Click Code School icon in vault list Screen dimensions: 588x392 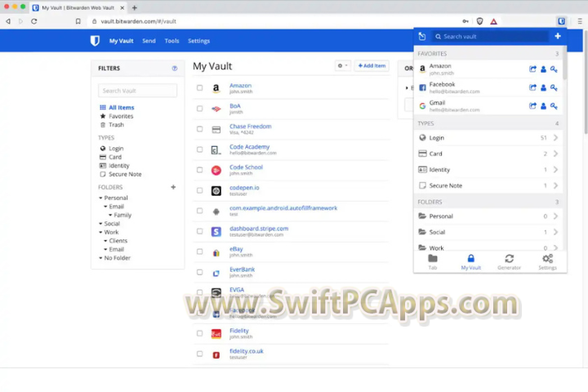(216, 170)
